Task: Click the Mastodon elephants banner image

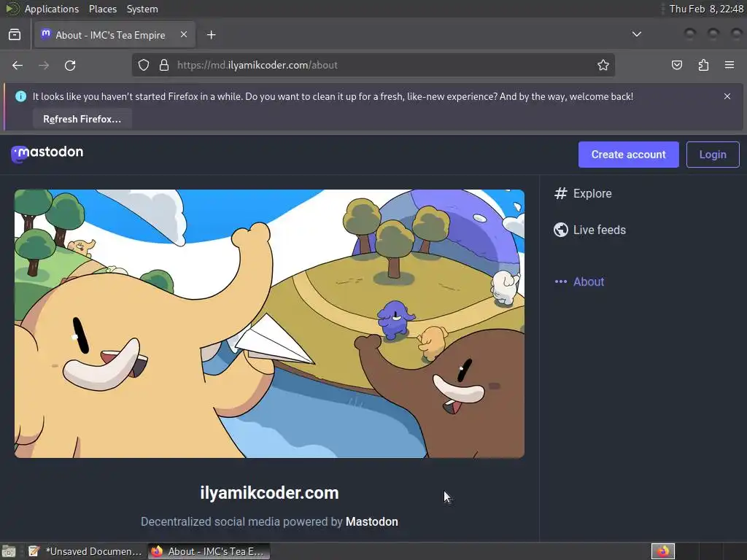Action: [270, 324]
